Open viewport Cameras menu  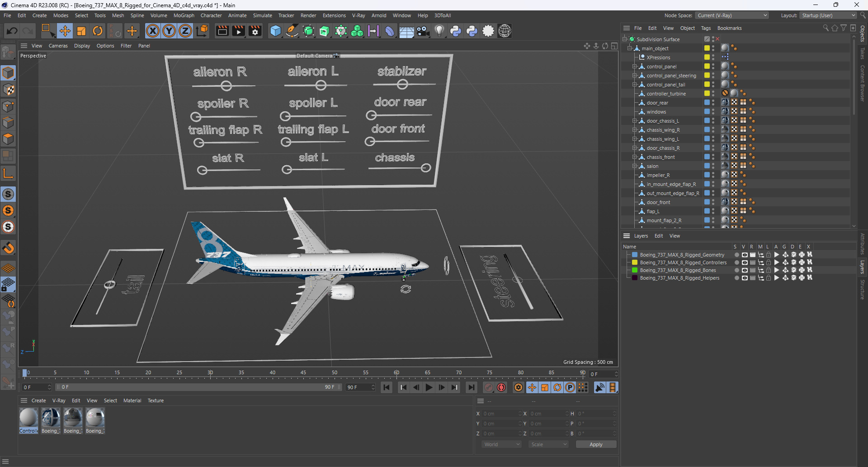point(58,46)
